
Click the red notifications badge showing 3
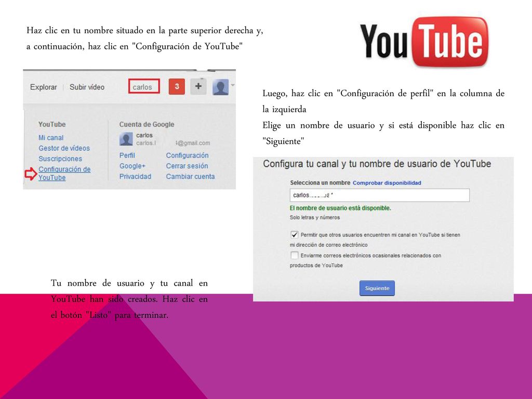[x=177, y=87]
